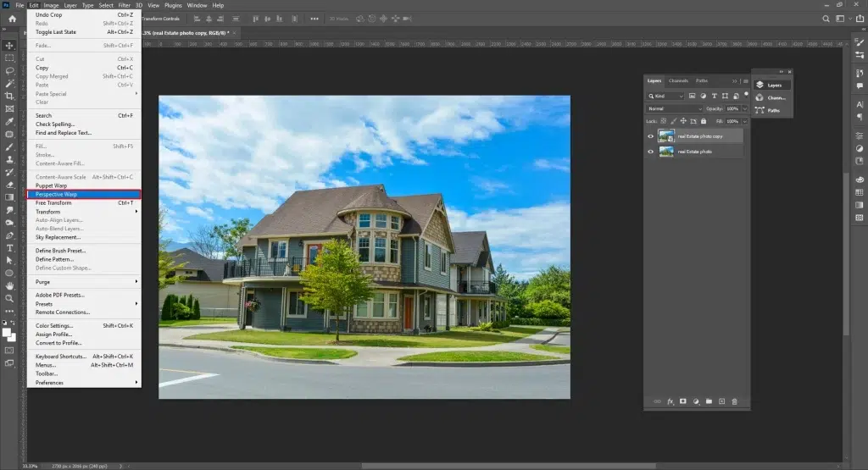The height and width of the screenshot is (470, 868).
Task: Toggle the layer filtering on/off switch
Action: click(746, 95)
